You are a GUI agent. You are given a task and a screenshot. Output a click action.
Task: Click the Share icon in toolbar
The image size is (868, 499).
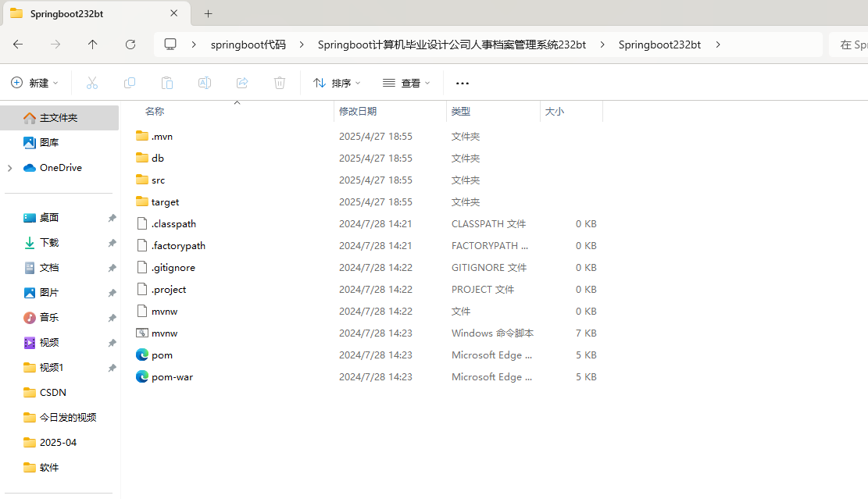[x=242, y=83]
